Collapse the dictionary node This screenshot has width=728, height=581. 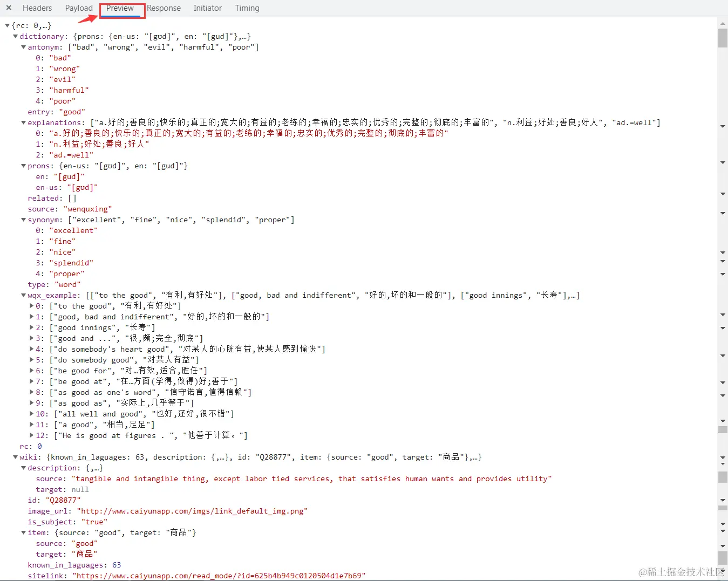pyautogui.click(x=15, y=36)
